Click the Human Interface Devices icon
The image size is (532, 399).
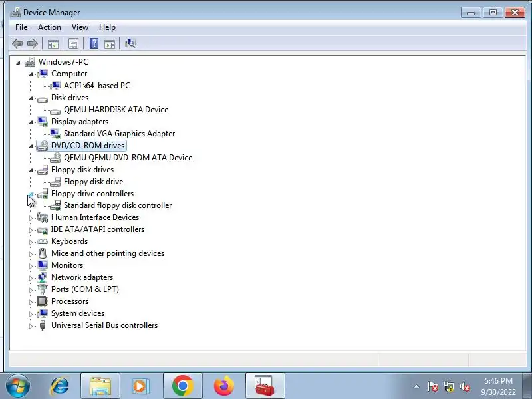click(43, 217)
